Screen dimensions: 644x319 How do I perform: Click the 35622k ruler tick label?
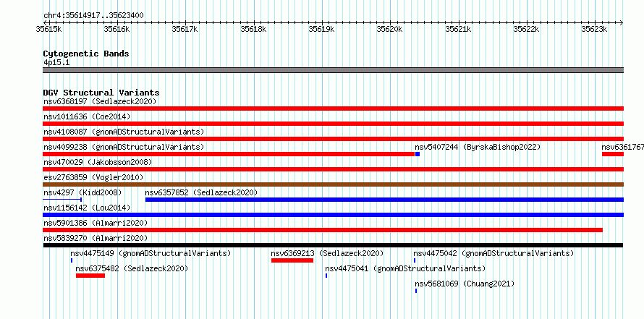click(526, 29)
